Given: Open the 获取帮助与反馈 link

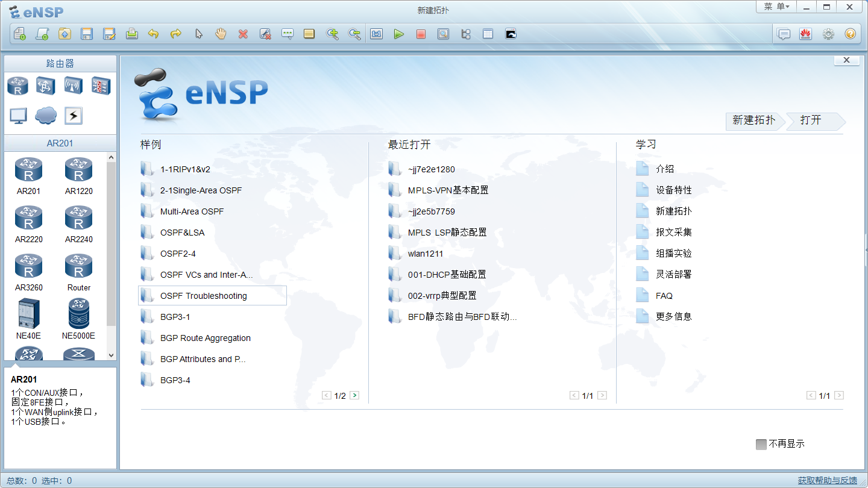Looking at the screenshot, I should [828, 480].
